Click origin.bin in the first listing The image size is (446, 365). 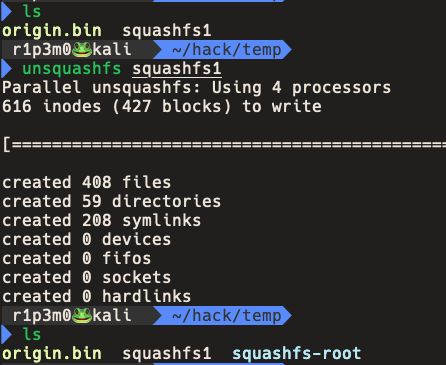tap(52, 31)
